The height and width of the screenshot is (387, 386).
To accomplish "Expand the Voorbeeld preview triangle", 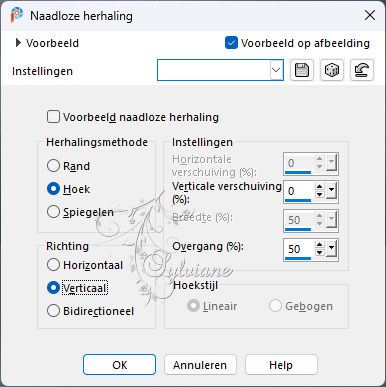I will [x=18, y=43].
